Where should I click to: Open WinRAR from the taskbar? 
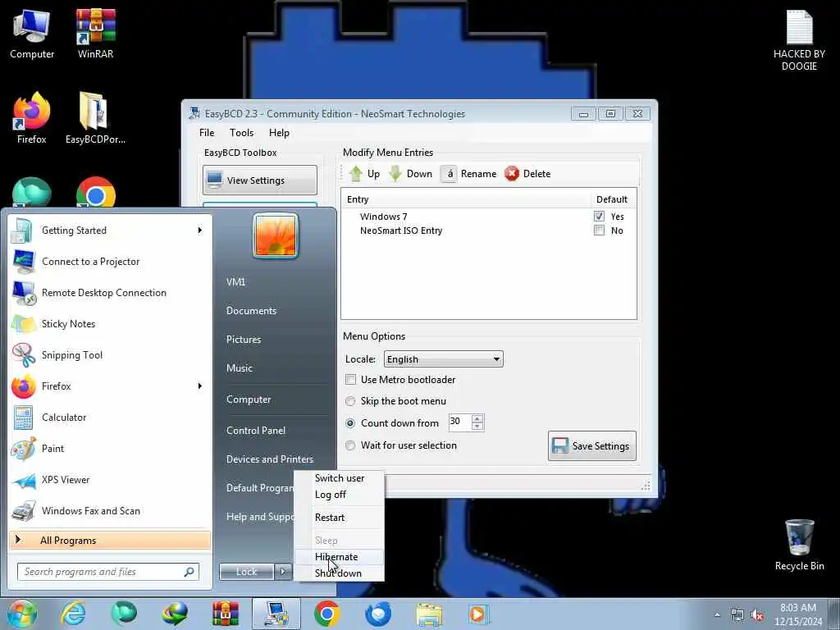[225, 614]
